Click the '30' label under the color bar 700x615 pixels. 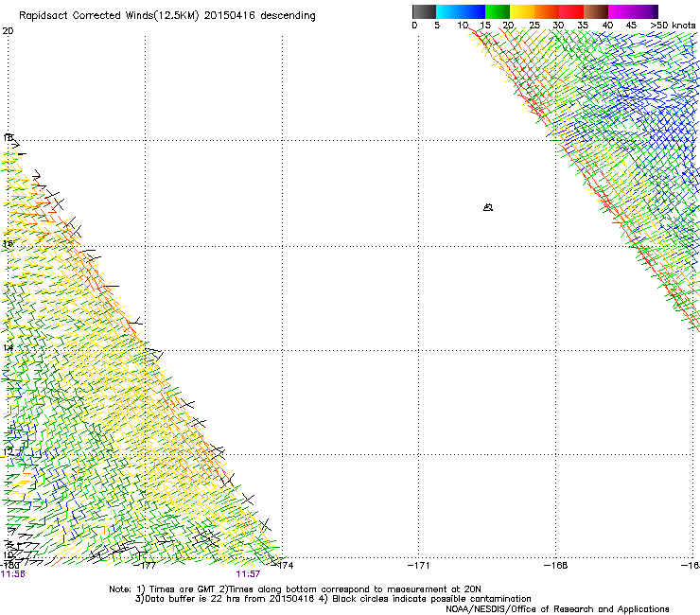pyautogui.click(x=558, y=26)
